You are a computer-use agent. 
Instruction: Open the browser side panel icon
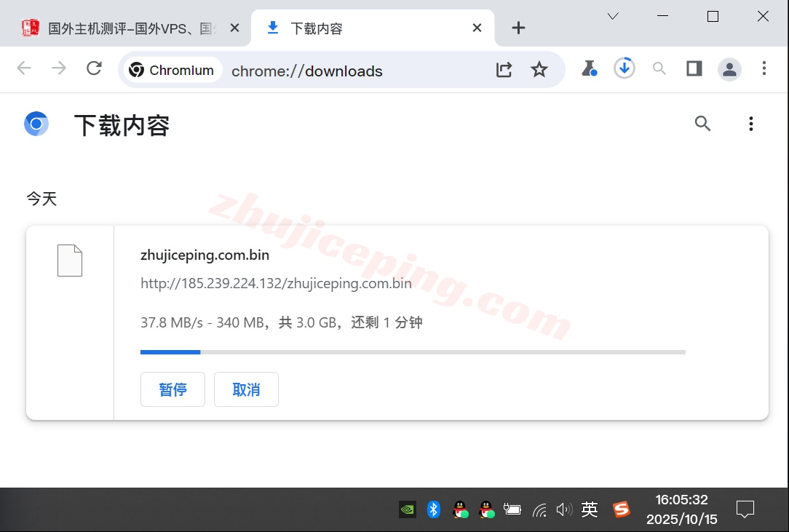pyautogui.click(x=694, y=69)
